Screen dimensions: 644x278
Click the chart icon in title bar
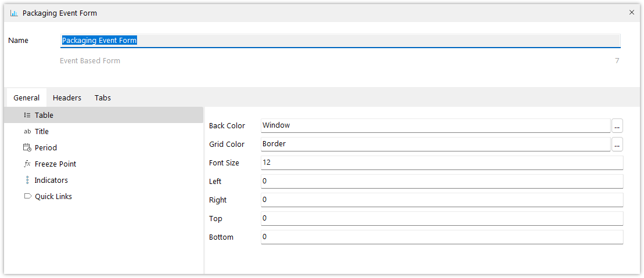pos(14,13)
